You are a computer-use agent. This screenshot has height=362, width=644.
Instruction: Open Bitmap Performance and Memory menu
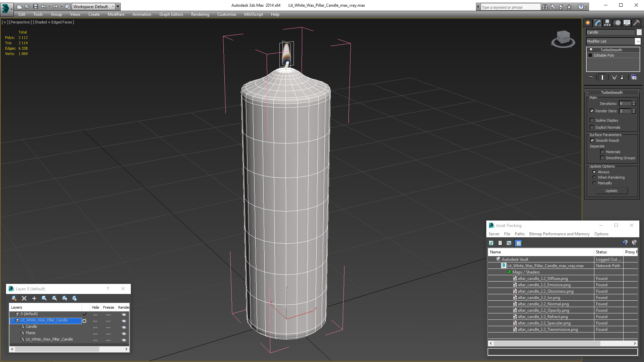coord(559,234)
